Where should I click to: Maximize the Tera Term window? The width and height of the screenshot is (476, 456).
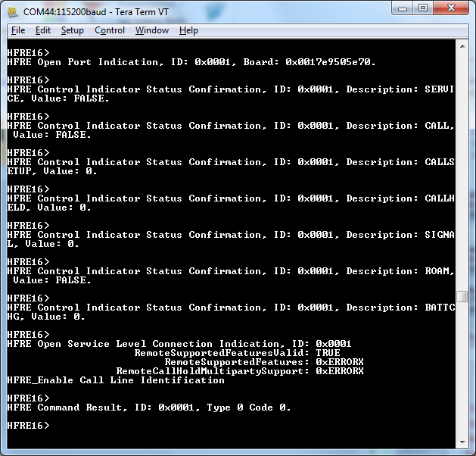pyautogui.click(x=423, y=8)
